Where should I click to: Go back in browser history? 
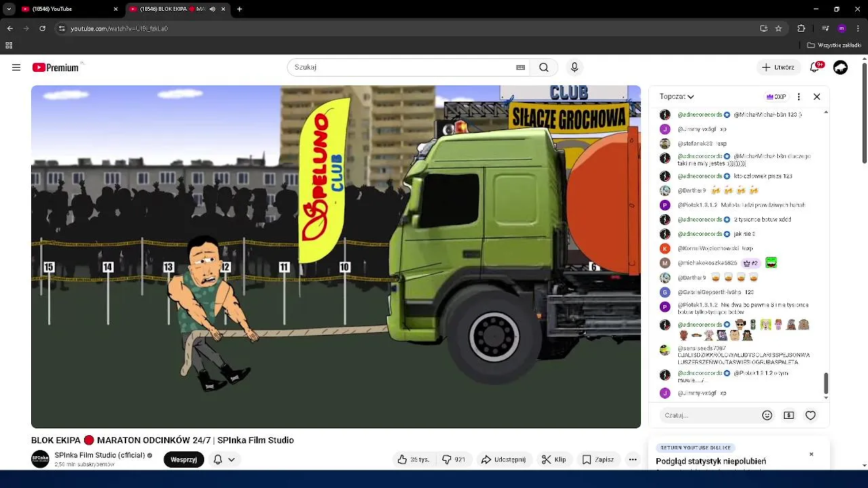(x=9, y=28)
